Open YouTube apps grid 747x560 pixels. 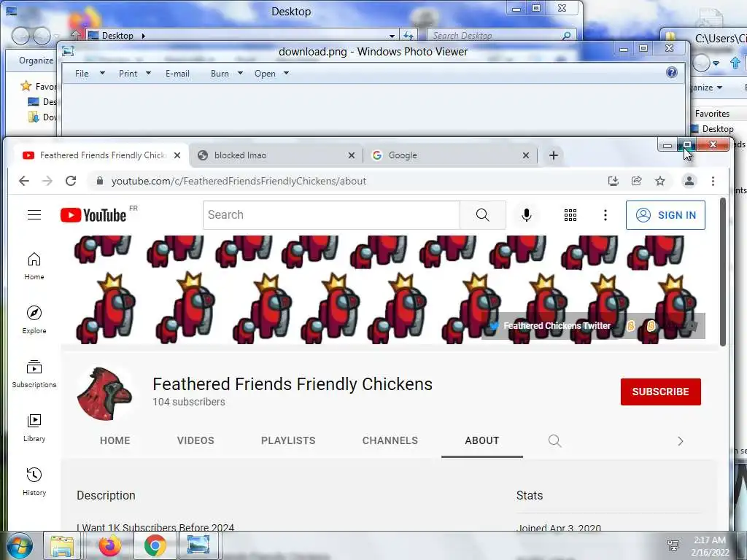point(570,215)
